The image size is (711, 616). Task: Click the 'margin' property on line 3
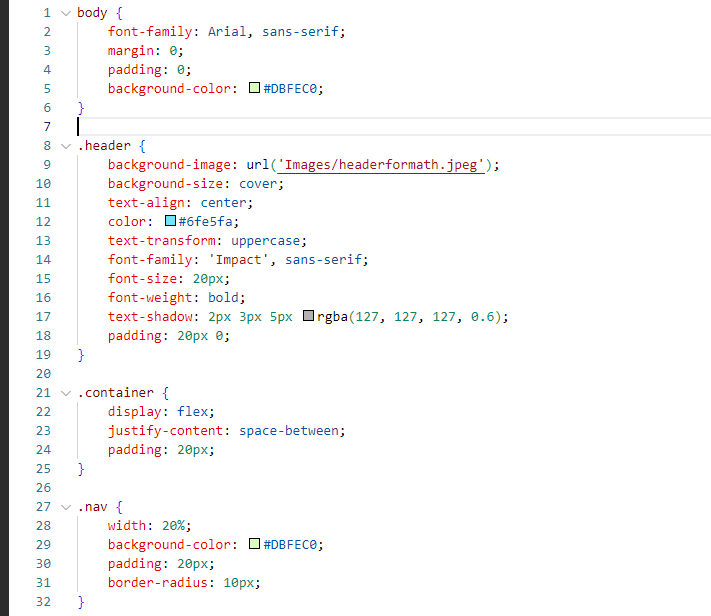click(x=131, y=51)
